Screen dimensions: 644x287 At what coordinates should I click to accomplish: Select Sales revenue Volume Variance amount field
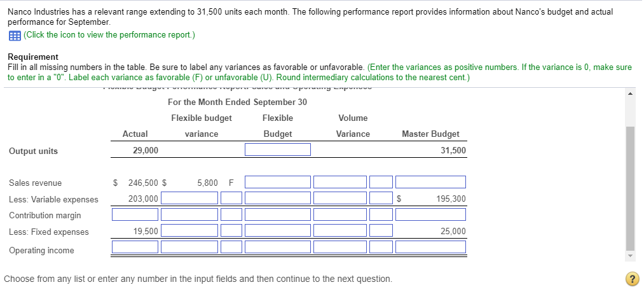pos(340,182)
